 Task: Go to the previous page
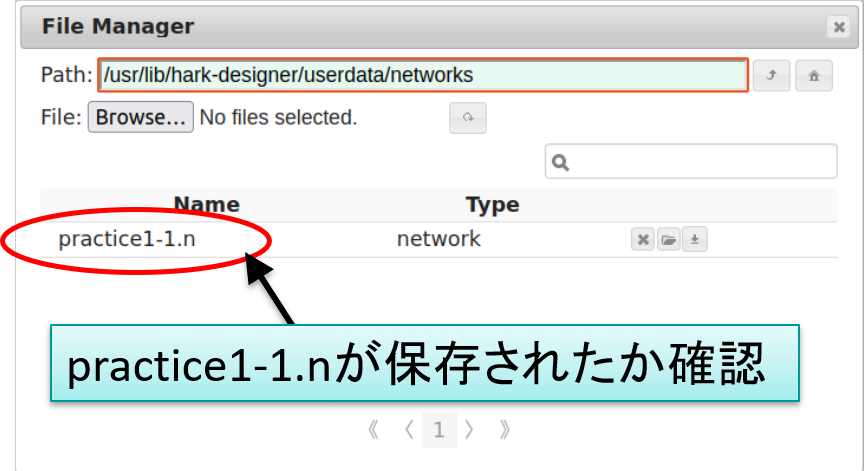point(409,430)
